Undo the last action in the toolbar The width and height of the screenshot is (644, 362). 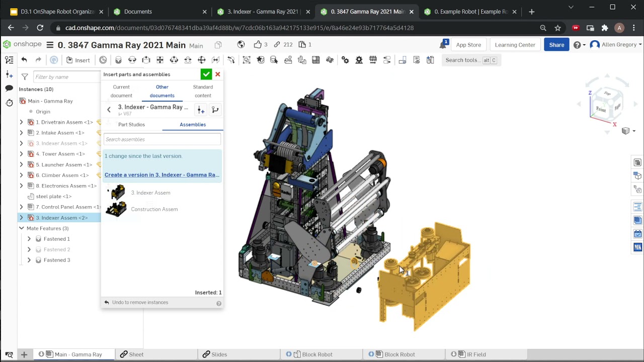point(24,60)
